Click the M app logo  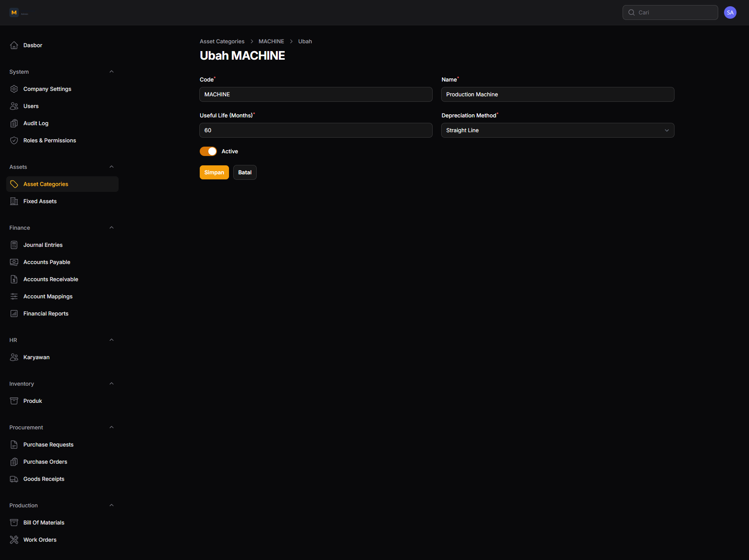(14, 12)
